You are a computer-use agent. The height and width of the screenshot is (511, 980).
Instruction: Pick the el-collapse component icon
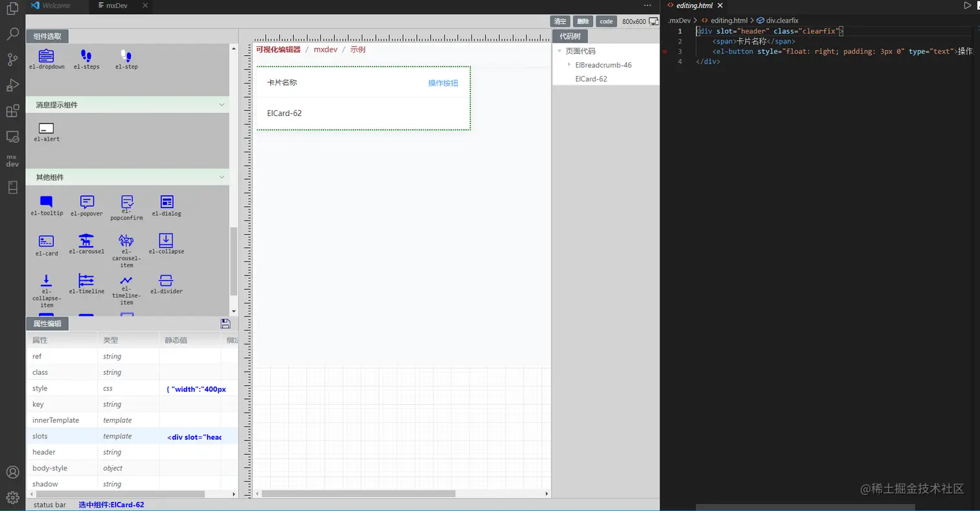167,241
